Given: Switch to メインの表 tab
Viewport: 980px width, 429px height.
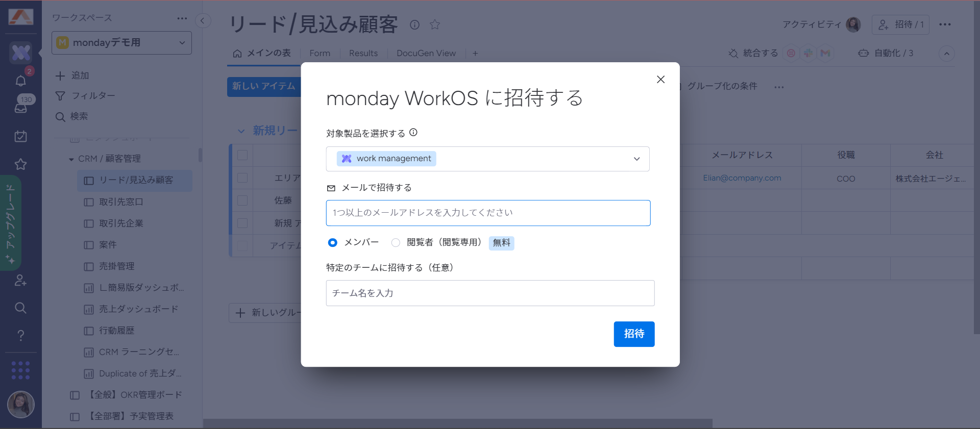Looking at the screenshot, I should pyautogui.click(x=262, y=53).
